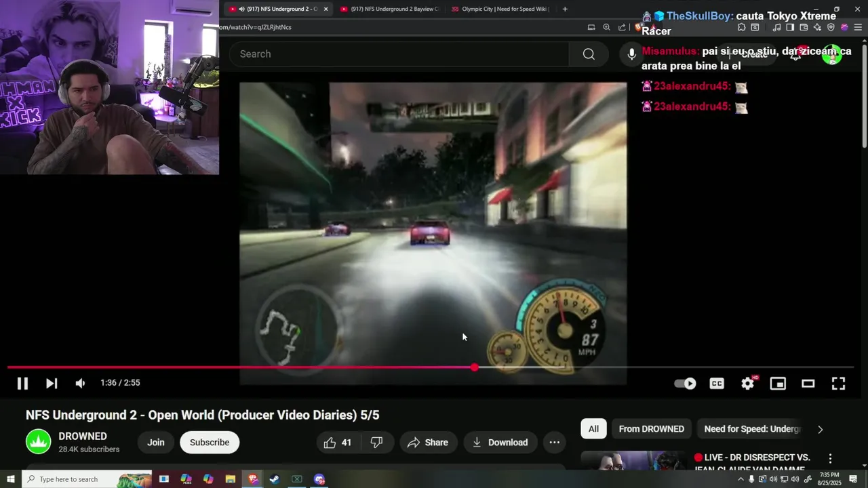Share this video
This screenshot has width=868, height=488.
[x=428, y=443]
